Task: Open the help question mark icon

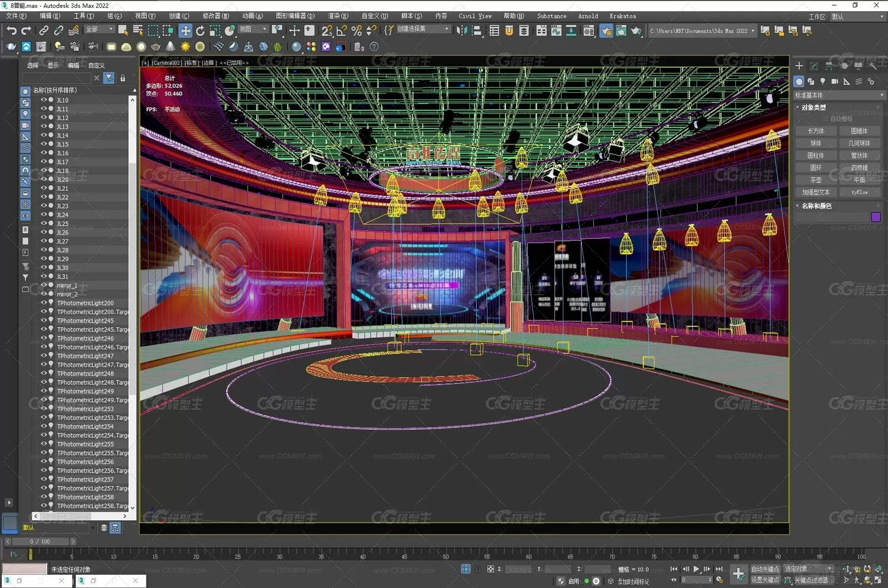Action: tap(374, 47)
